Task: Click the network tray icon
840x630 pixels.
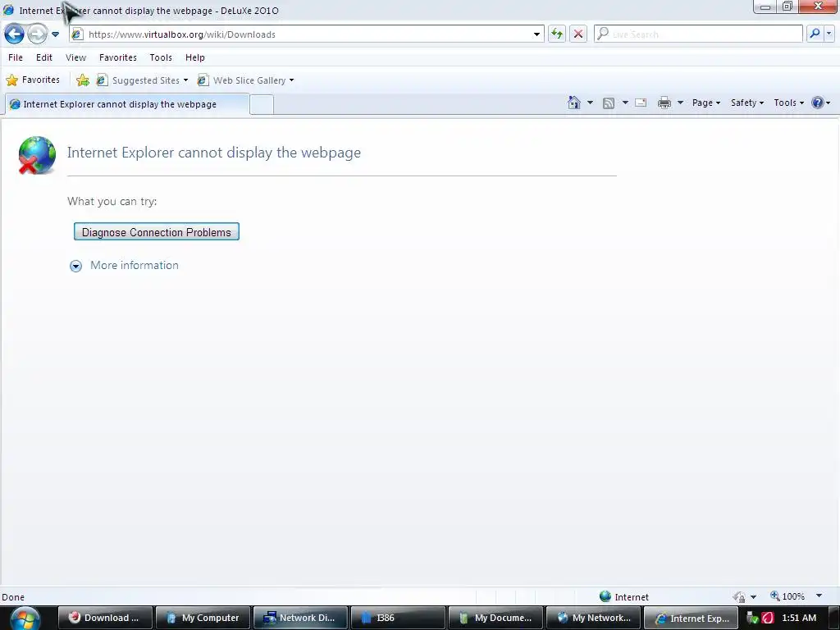Action: point(753,619)
